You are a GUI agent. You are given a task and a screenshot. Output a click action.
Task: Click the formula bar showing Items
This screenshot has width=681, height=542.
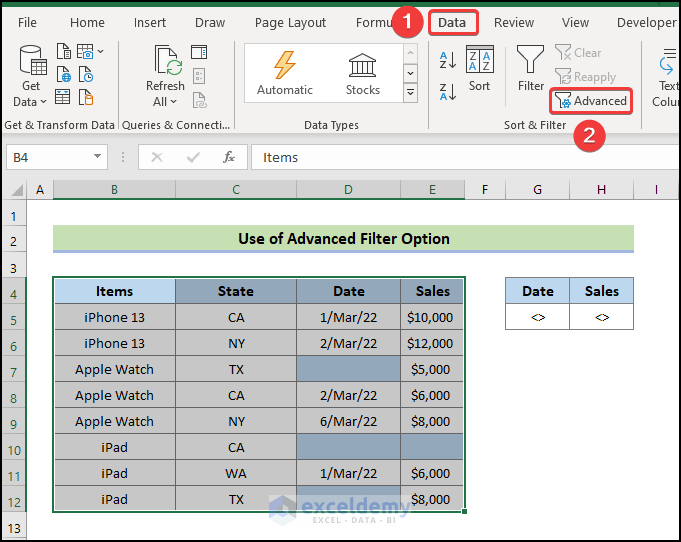(465, 157)
